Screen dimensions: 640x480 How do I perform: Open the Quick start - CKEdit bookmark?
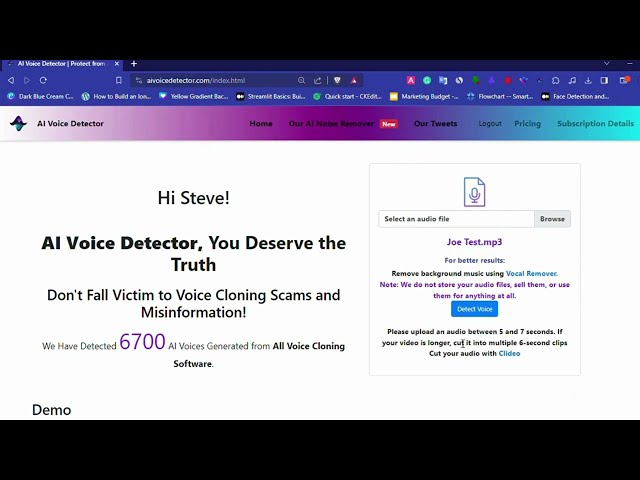[x=347, y=96]
